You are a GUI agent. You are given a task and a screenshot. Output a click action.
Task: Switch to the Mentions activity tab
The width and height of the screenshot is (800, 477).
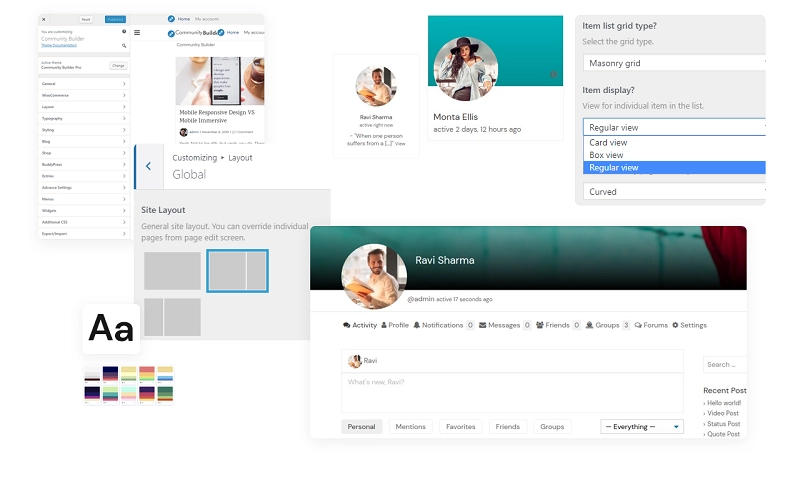click(410, 426)
